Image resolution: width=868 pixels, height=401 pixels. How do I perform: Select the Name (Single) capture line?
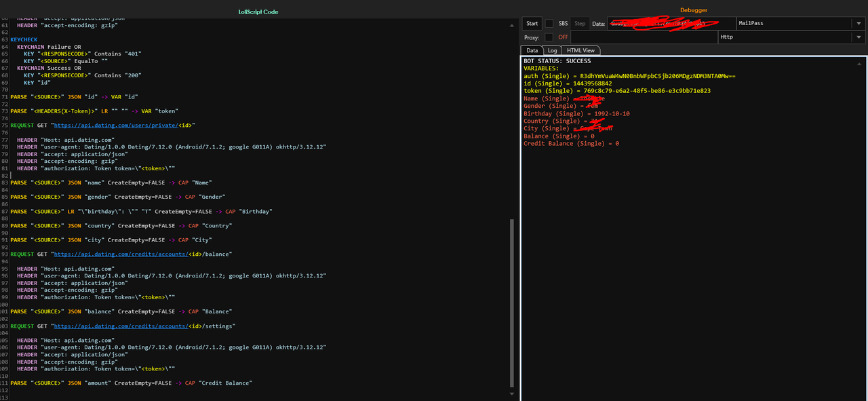click(564, 98)
